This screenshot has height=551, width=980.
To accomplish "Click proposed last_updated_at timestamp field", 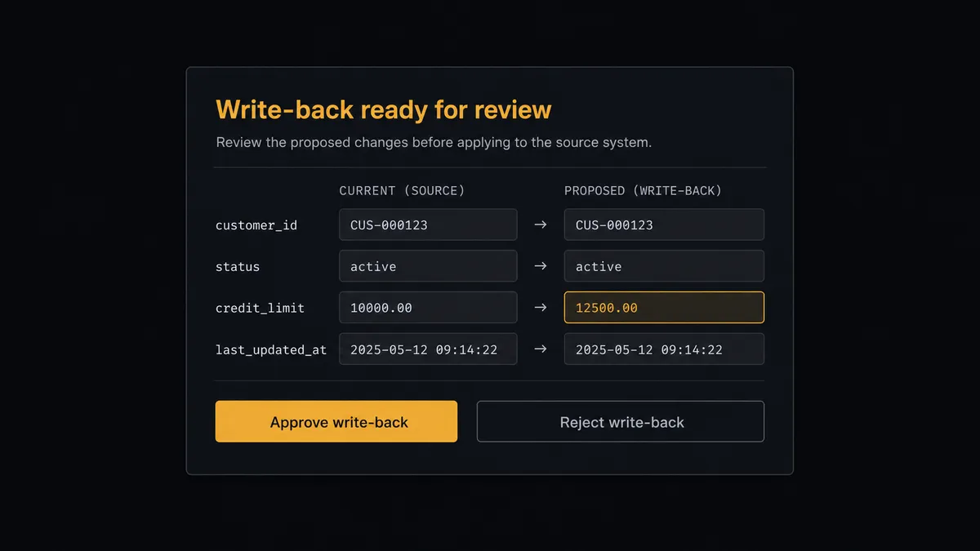I will [x=664, y=349].
